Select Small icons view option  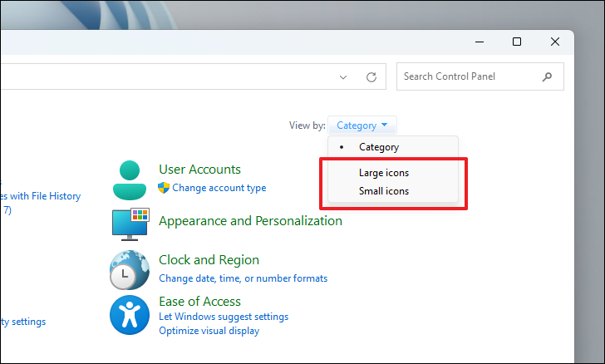[393, 191]
